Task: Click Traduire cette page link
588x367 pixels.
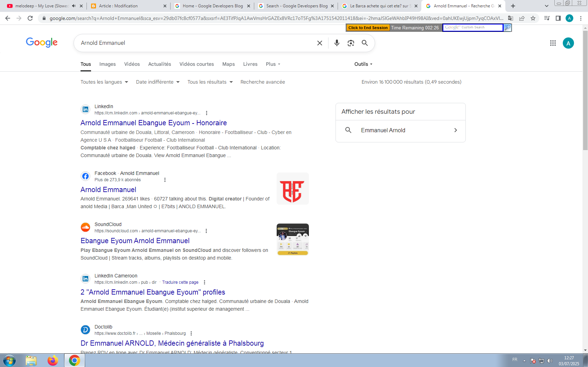Action: coord(180,282)
